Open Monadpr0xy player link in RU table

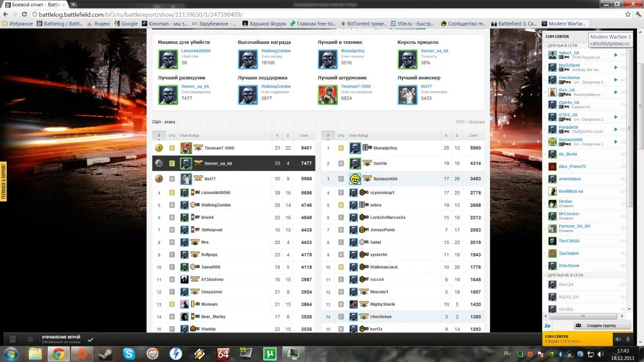coord(385,148)
